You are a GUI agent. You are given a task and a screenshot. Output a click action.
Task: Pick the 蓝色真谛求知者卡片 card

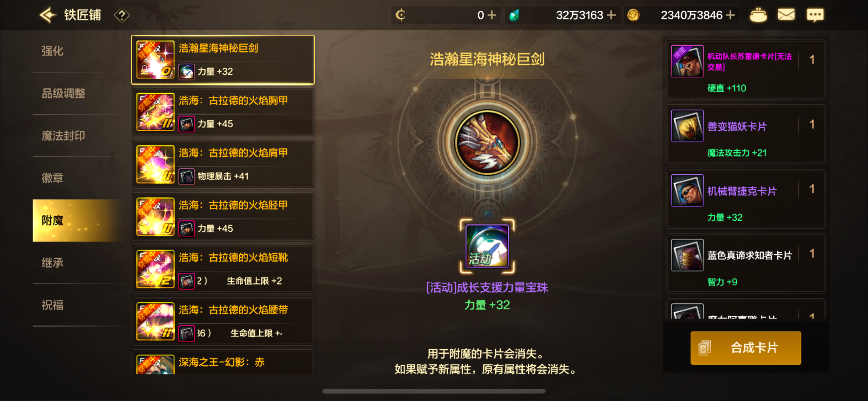point(746,264)
